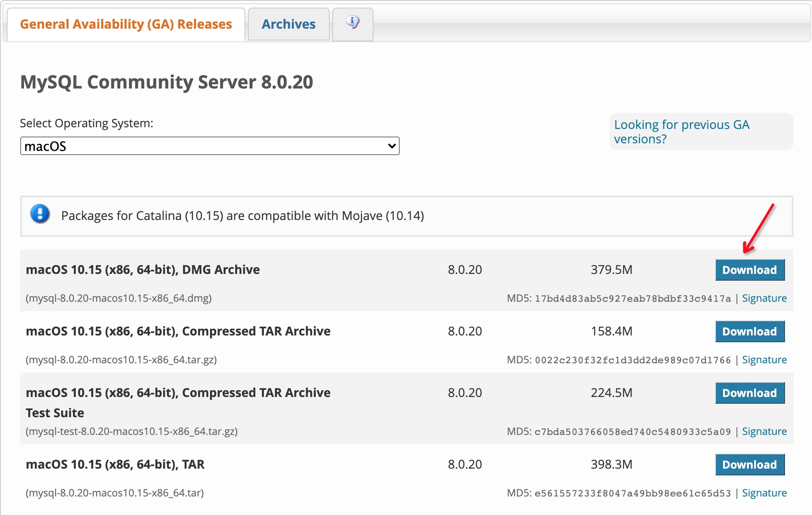The height and width of the screenshot is (515, 812).
Task: Open Signature link for mysql-8.0.20-macos10.15-x86_64.tar
Action: point(764,493)
